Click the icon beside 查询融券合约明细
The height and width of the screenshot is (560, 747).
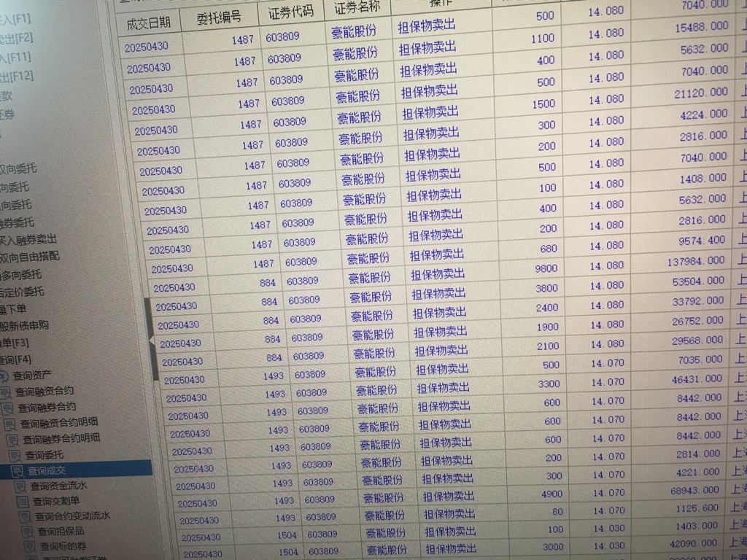[x=12, y=440]
